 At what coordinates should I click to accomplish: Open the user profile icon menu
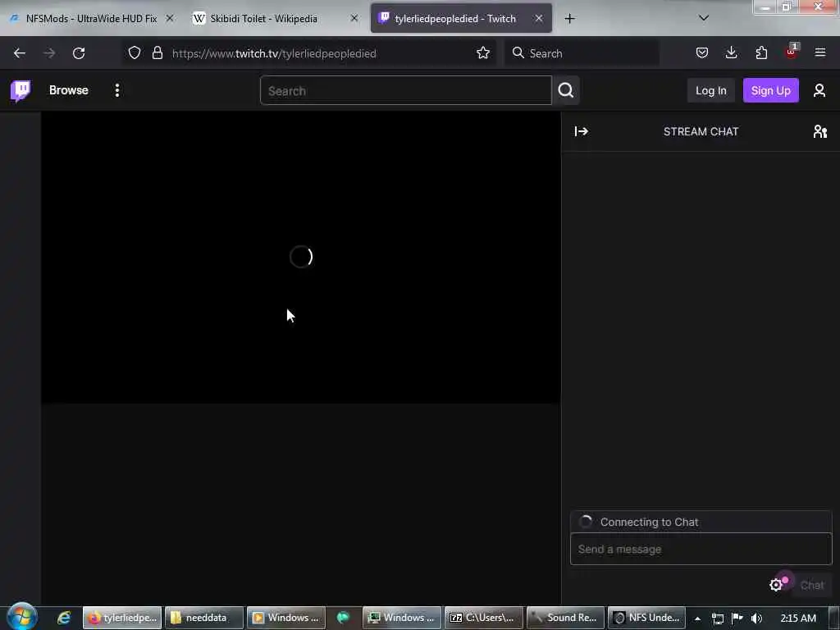[x=819, y=90]
